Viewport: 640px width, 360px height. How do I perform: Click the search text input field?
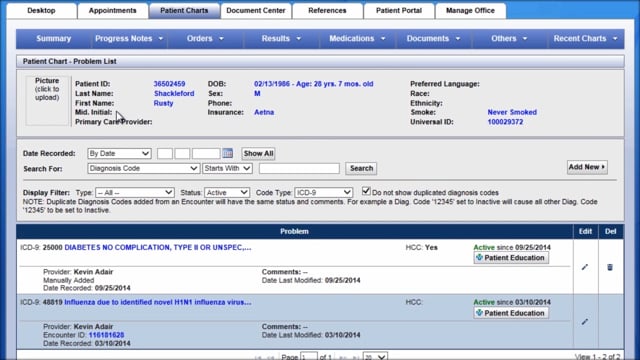pos(299,168)
